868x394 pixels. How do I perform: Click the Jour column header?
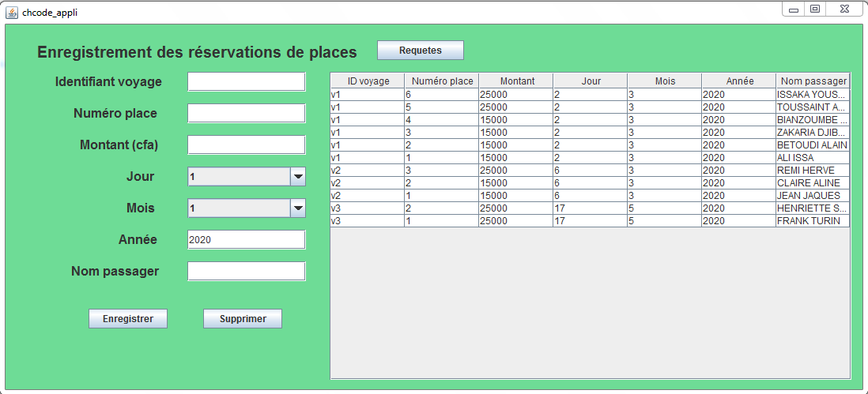point(590,81)
